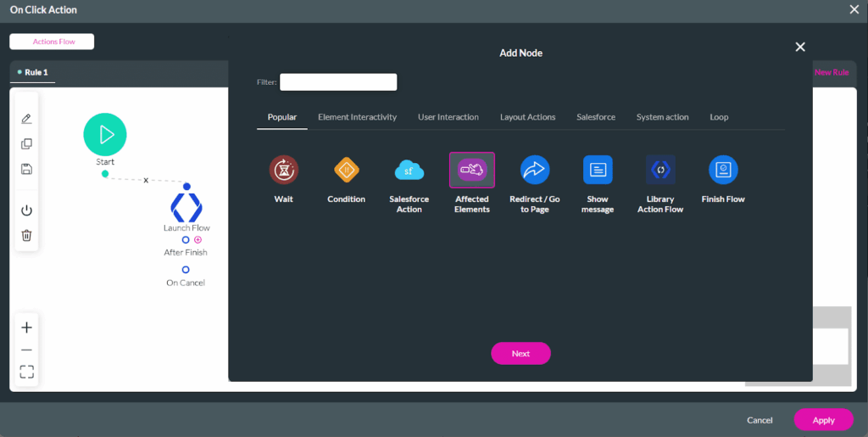The image size is (868, 437).
Task: Close the Add Node dialog
Action: [800, 47]
